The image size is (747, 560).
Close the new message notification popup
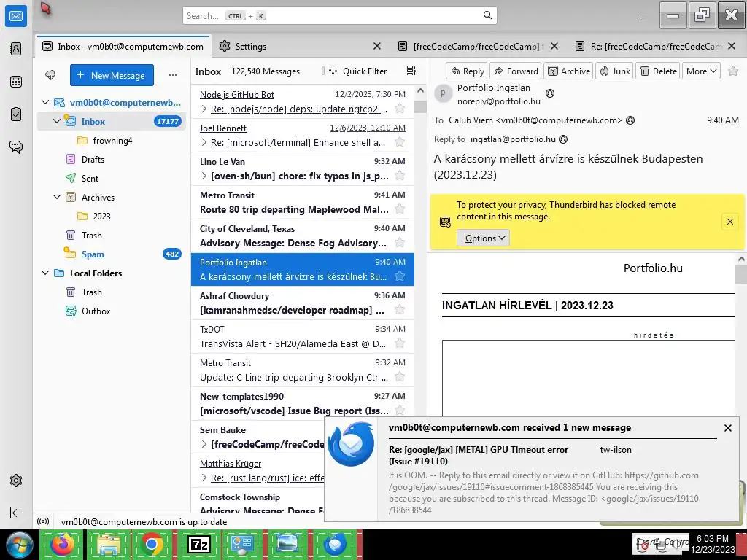[x=728, y=427]
